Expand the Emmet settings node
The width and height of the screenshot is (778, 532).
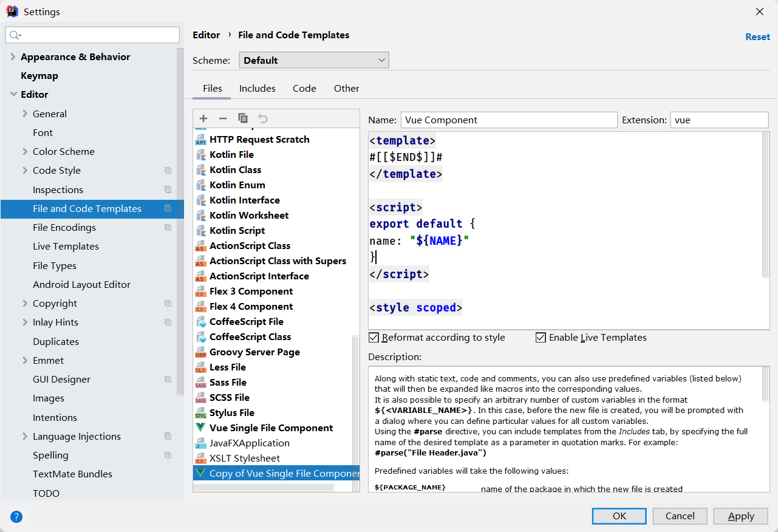click(x=25, y=360)
